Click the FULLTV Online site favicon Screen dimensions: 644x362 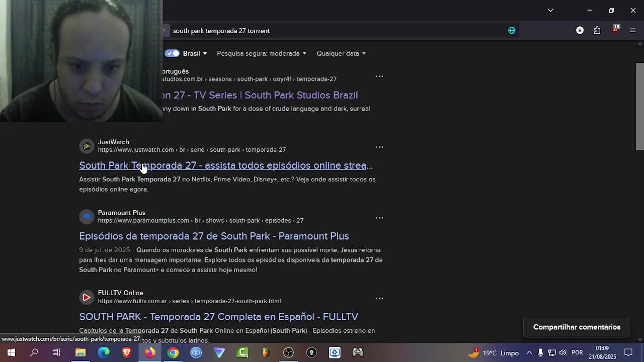click(x=87, y=297)
